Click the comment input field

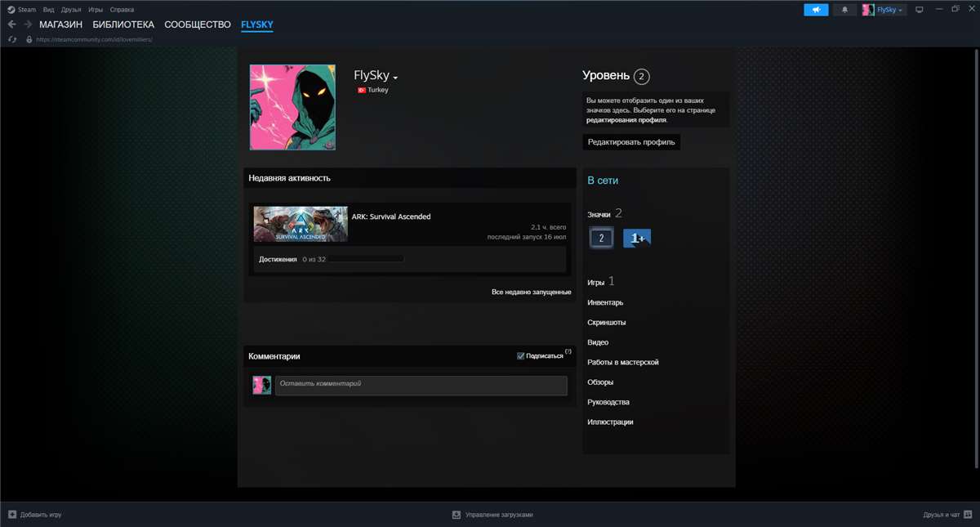421,385
